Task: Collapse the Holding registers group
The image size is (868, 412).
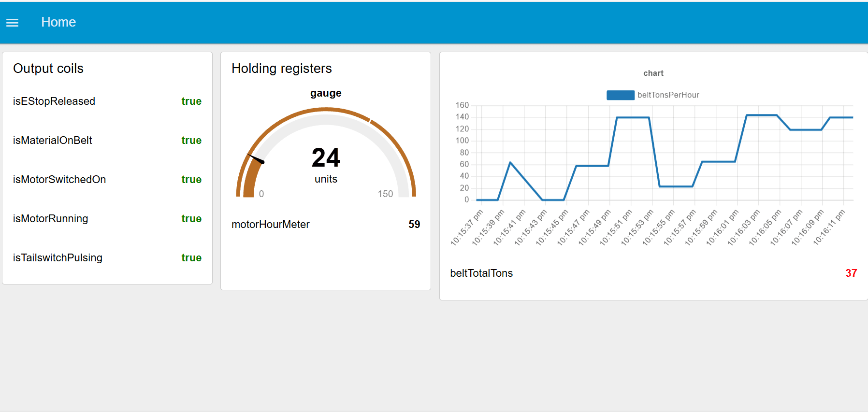Action: tap(282, 68)
